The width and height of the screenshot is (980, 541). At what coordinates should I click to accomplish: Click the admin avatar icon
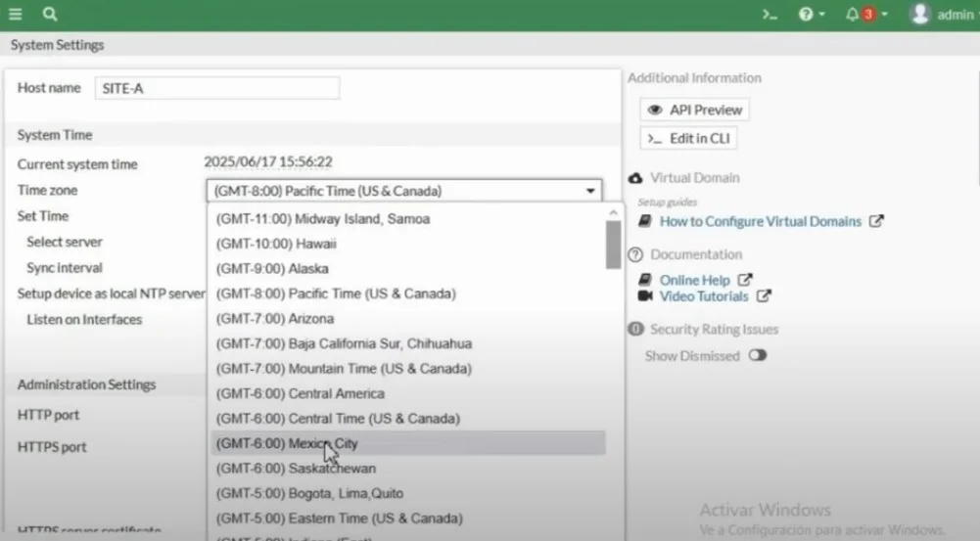tap(920, 14)
